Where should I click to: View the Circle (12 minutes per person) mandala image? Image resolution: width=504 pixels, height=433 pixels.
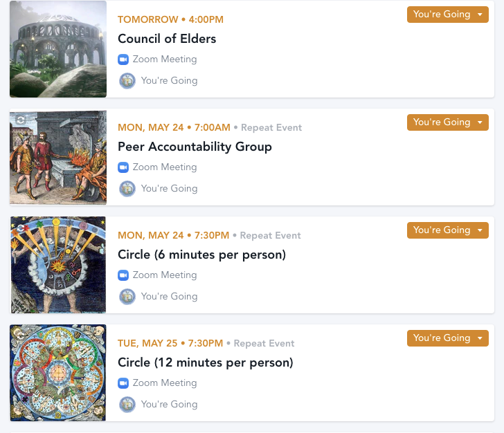58,373
